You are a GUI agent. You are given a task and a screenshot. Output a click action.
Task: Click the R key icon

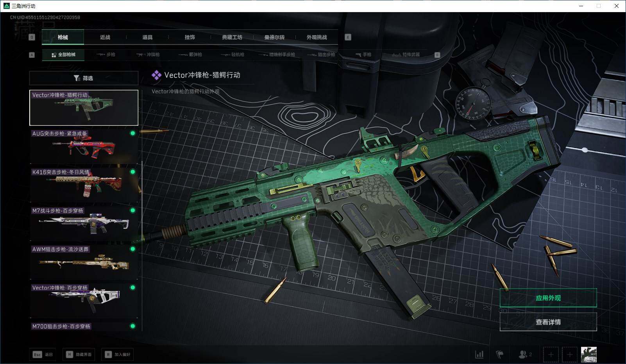108,354
